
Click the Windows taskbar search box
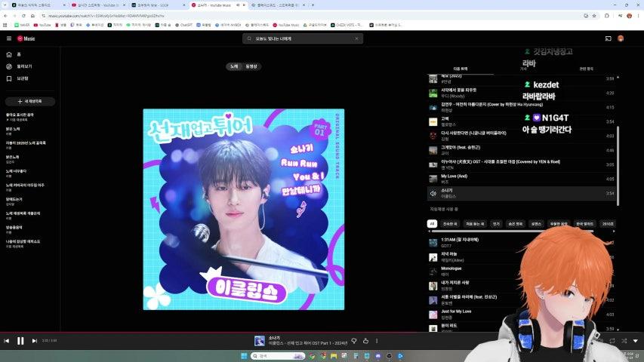coord(278,356)
